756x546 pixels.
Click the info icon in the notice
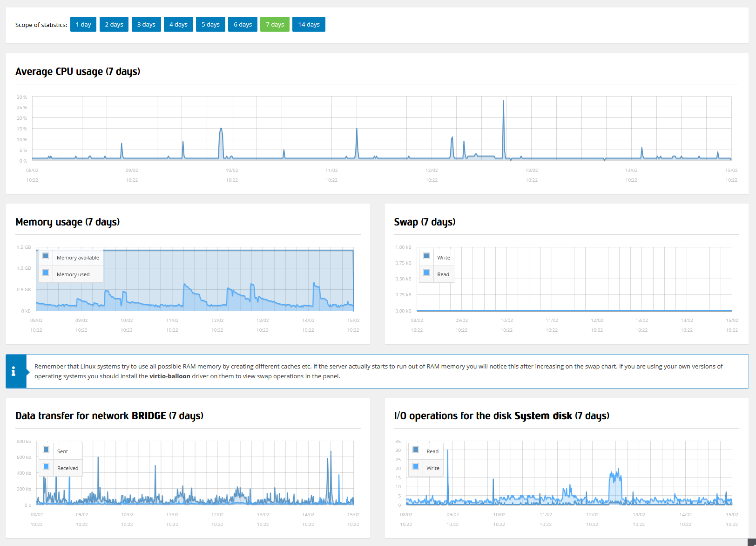[x=13, y=371]
